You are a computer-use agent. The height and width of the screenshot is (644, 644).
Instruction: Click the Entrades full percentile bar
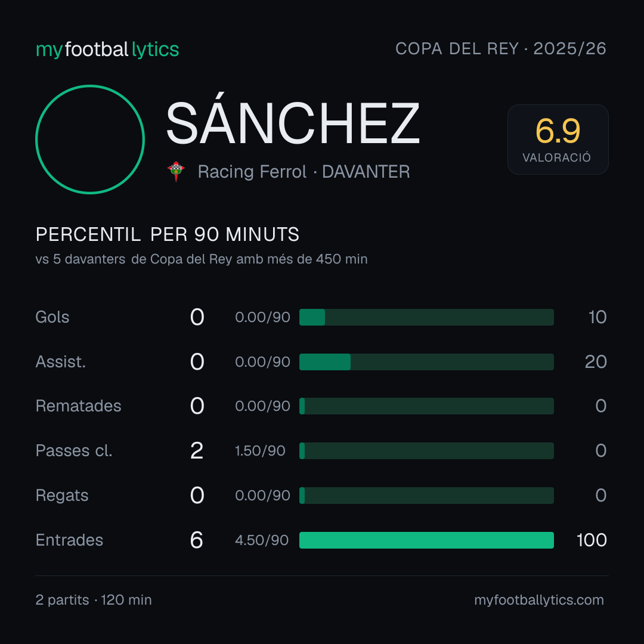coord(426,540)
